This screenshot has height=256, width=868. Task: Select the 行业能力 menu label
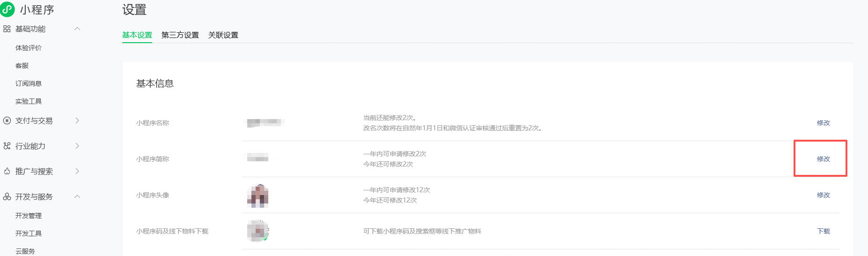[x=30, y=146]
